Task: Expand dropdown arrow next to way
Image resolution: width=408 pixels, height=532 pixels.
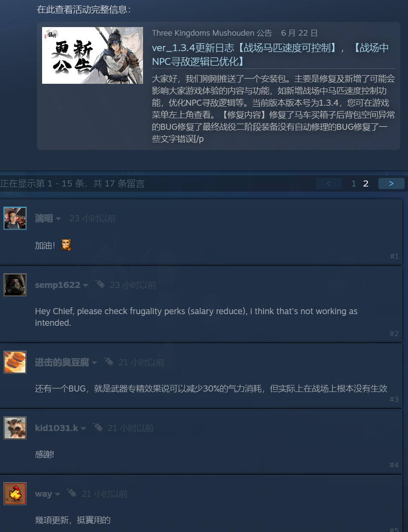Action: click(58, 495)
